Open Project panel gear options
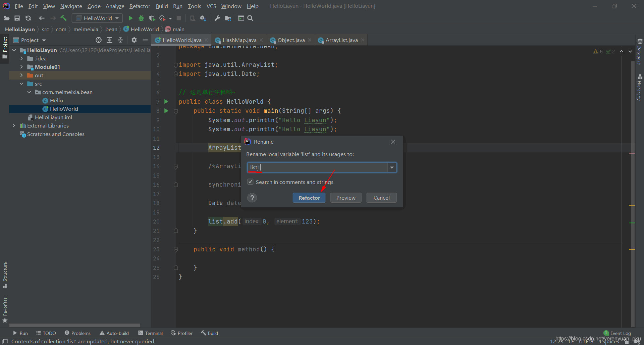 coord(134,40)
